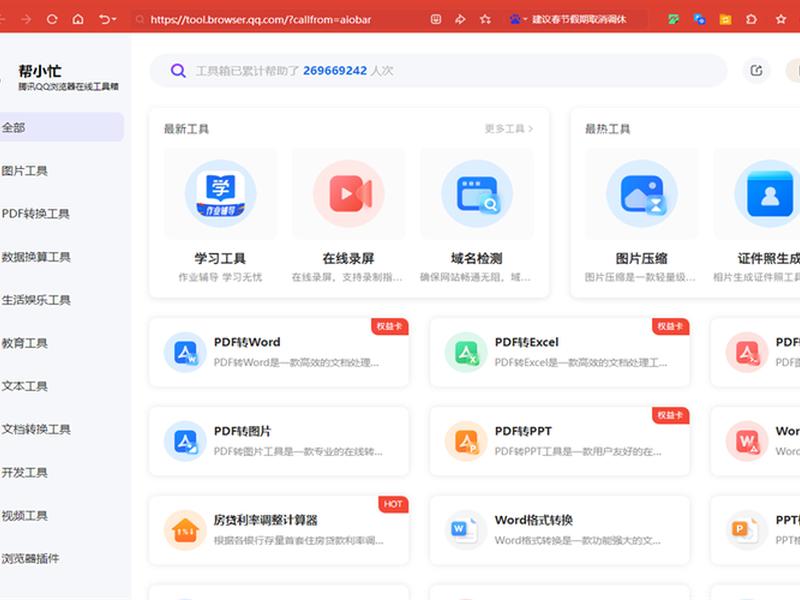Click the magnifier icon in toolbox search

coord(178,70)
